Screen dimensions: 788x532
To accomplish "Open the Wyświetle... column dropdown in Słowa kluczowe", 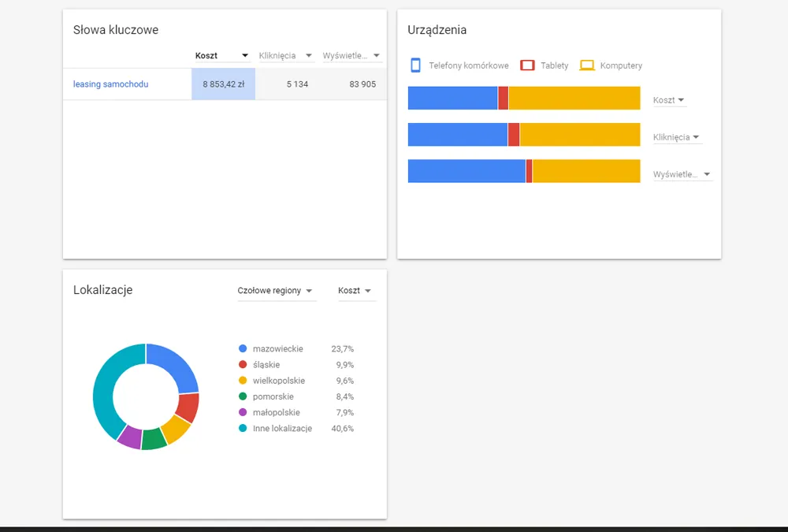I will [x=351, y=55].
